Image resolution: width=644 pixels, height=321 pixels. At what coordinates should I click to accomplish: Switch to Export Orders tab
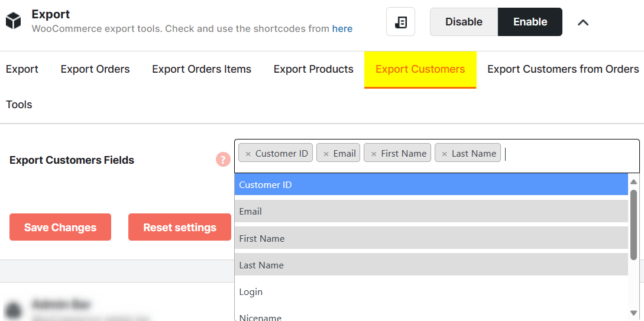coord(95,69)
